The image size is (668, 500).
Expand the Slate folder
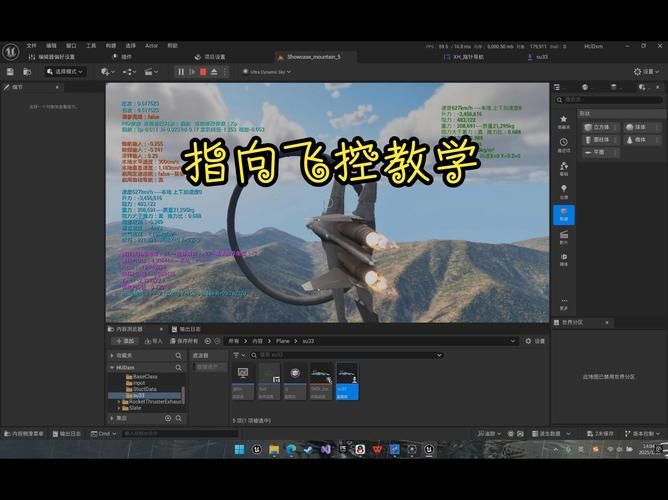point(119,408)
